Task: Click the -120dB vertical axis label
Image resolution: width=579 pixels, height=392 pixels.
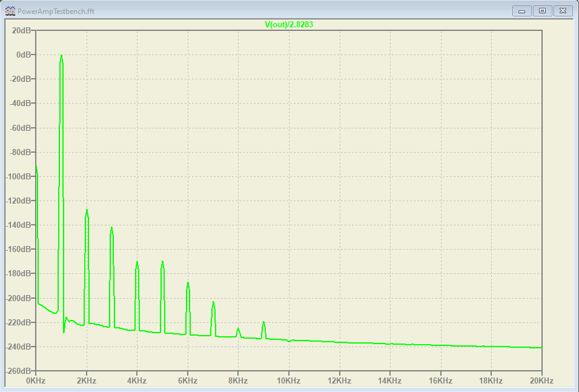Action: pyautogui.click(x=18, y=201)
